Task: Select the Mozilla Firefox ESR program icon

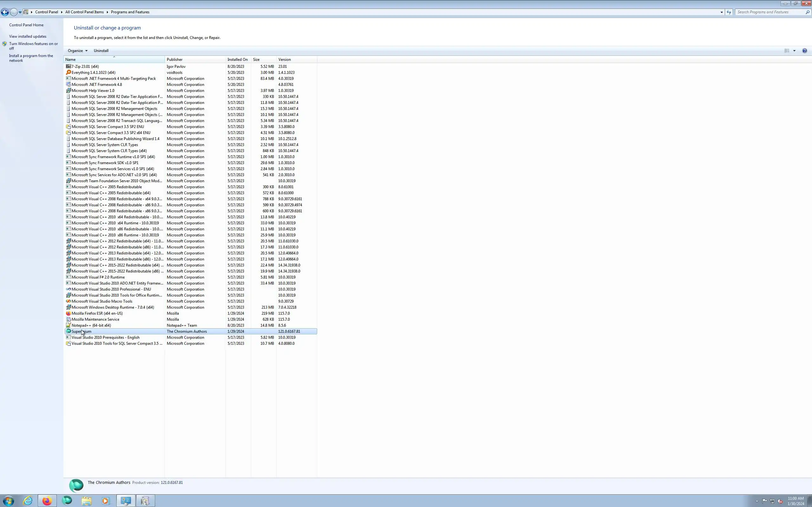Action: [69, 313]
